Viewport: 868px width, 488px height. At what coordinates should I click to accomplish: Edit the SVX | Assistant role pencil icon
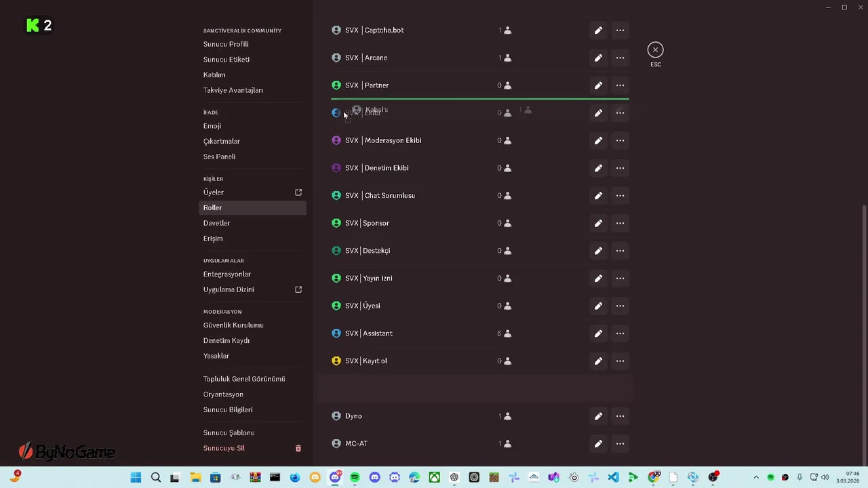(x=598, y=333)
